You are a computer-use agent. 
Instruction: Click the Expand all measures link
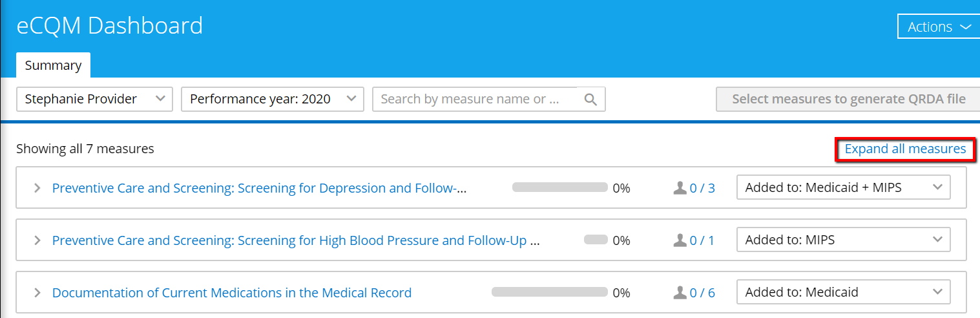click(x=905, y=149)
